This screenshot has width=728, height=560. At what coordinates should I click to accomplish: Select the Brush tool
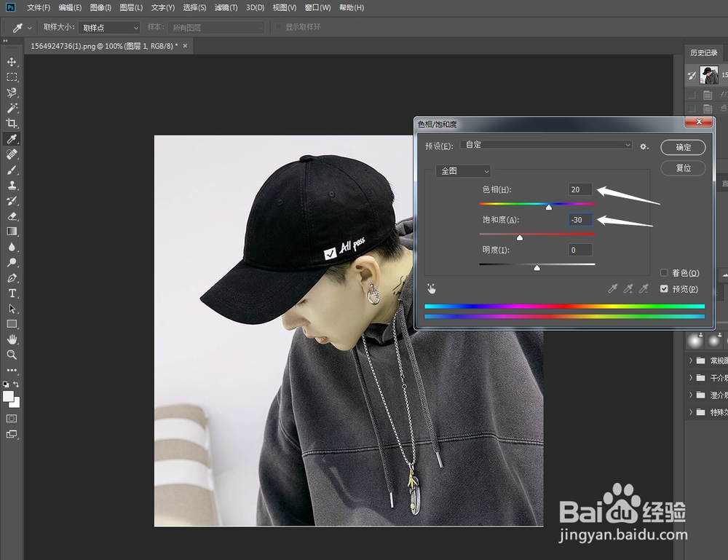pyautogui.click(x=12, y=170)
